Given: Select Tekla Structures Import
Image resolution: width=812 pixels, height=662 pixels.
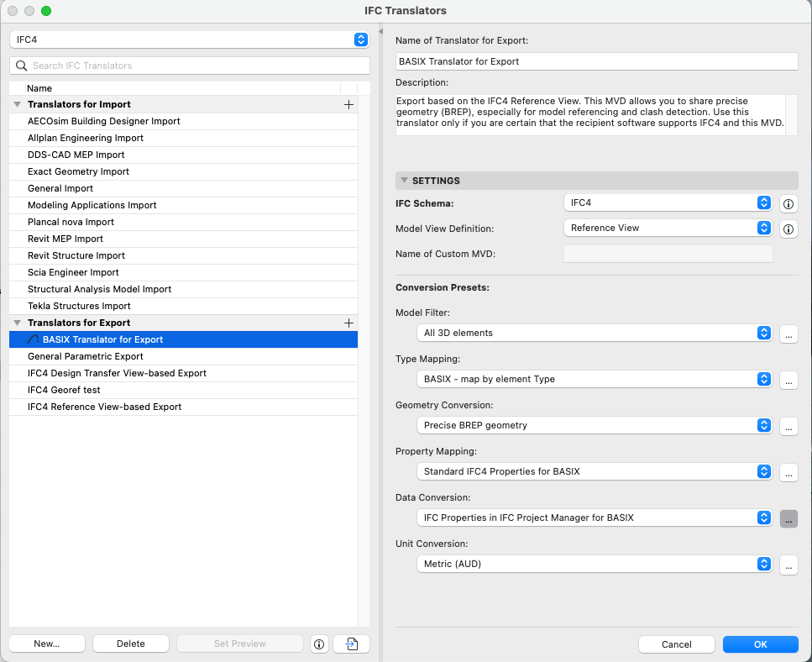Looking at the screenshot, I should [x=183, y=306].
